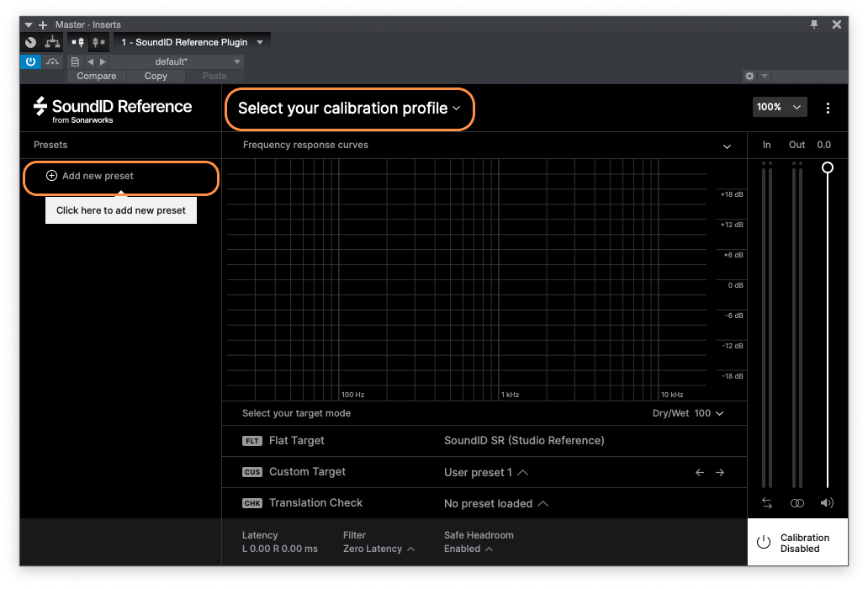
Task: Open the 100% zoom dropdown
Action: [780, 108]
